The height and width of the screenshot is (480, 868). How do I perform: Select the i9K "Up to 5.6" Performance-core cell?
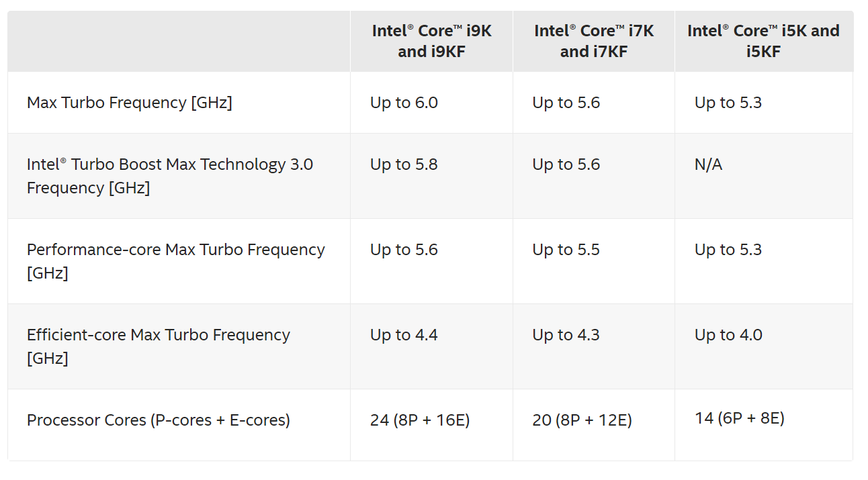pos(404,250)
